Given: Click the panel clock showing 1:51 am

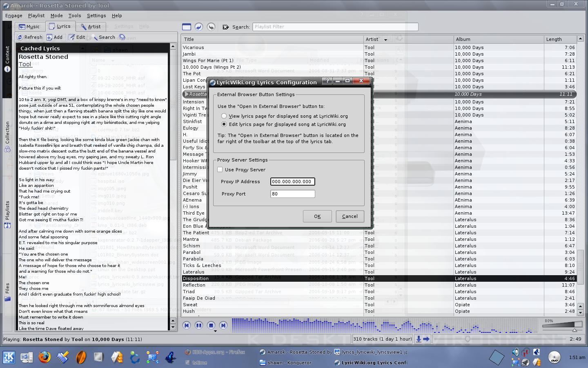Looking at the screenshot, I should (x=577, y=357).
